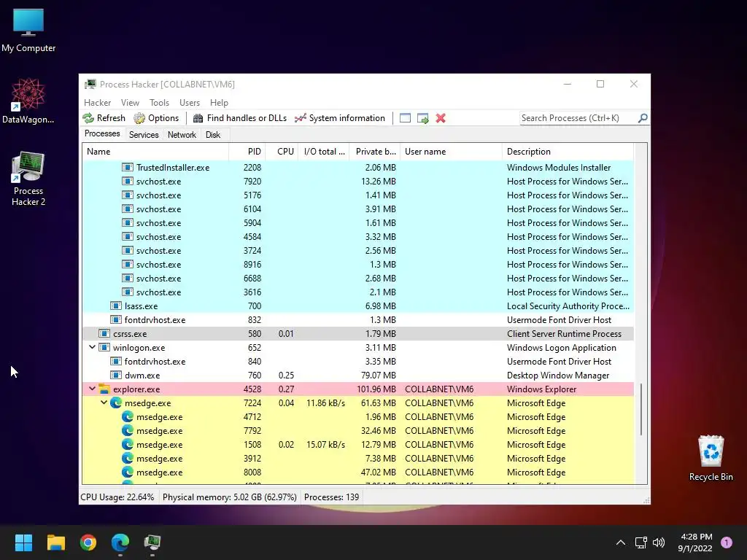
Task: Select the Processes tab
Action: 102,134
